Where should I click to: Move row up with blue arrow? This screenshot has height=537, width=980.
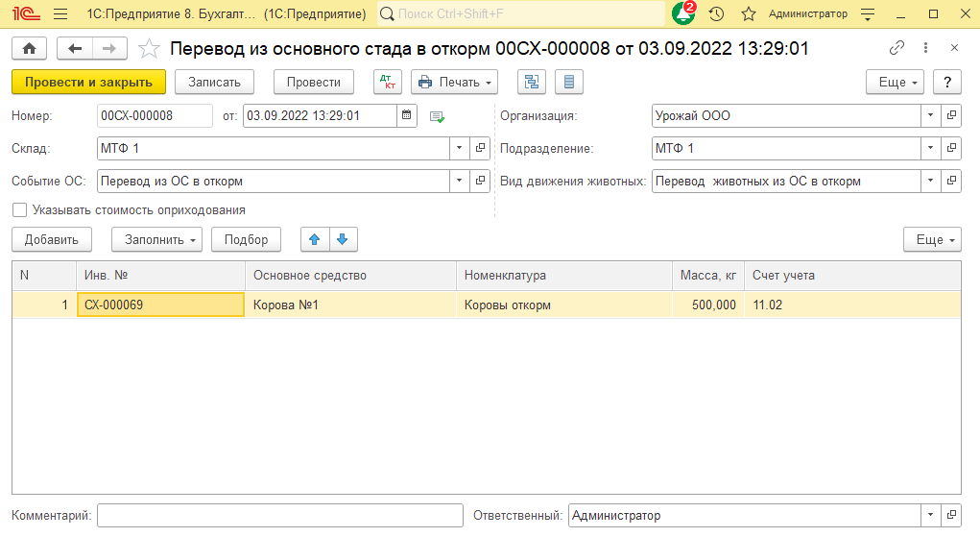314,239
